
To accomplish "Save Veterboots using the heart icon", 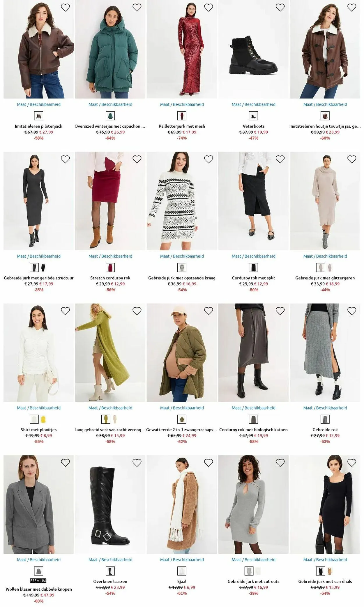I will (280, 8).
